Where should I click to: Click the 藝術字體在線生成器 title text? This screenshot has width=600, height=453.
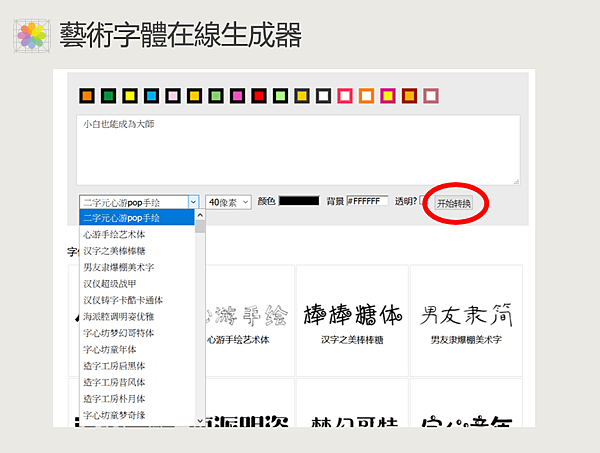[181, 35]
